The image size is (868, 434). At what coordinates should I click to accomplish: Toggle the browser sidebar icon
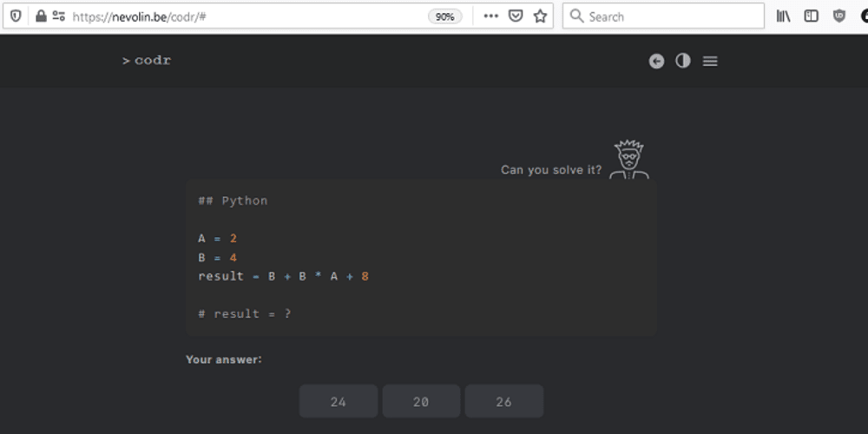pos(811,16)
